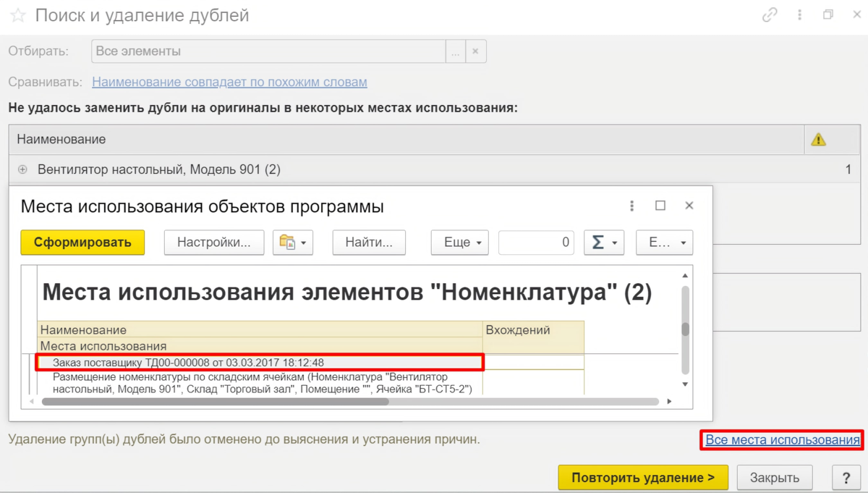868x493 pixels.
Task: Open the 'Еще' dropdown menu
Action: 460,243
